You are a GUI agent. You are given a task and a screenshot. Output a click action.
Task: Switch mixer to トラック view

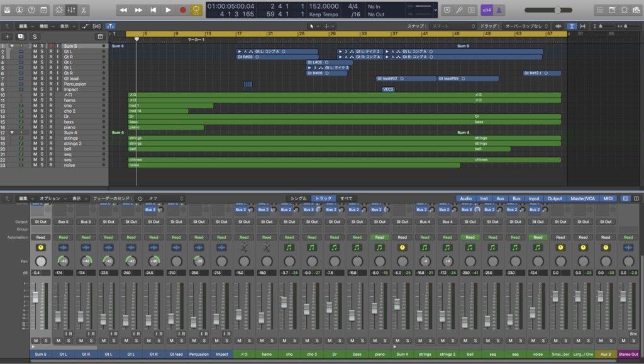pyautogui.click(x=323, y=198)
